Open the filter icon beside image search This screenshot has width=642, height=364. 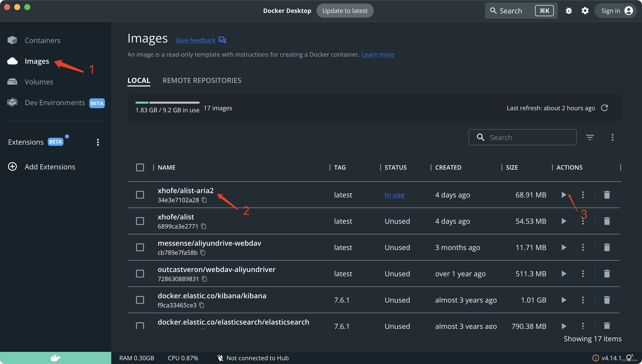[x=590, y=137]
